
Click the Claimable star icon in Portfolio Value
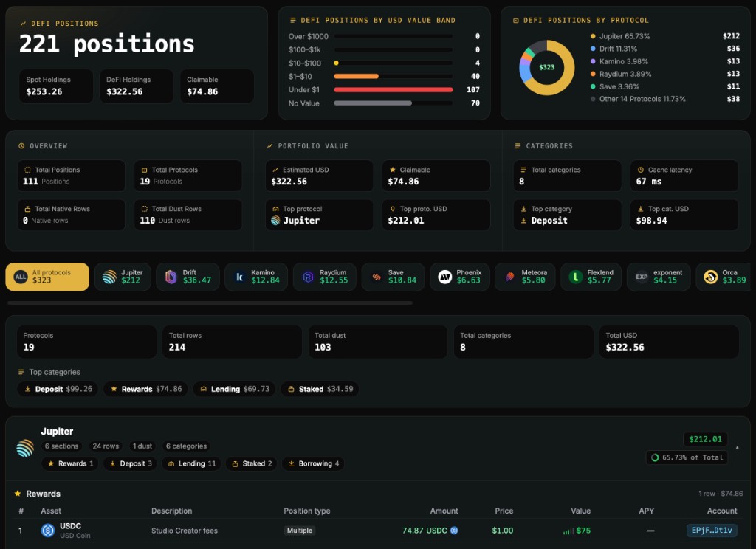(x=393, y=170)
